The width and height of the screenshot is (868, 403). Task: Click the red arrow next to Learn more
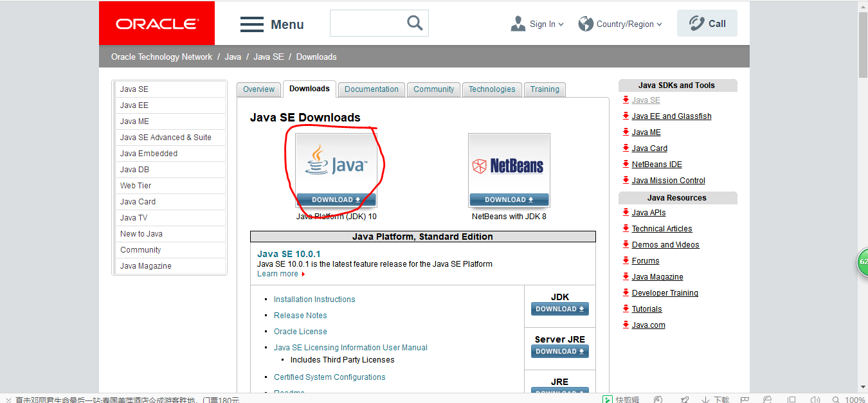[x=303, y=274]
